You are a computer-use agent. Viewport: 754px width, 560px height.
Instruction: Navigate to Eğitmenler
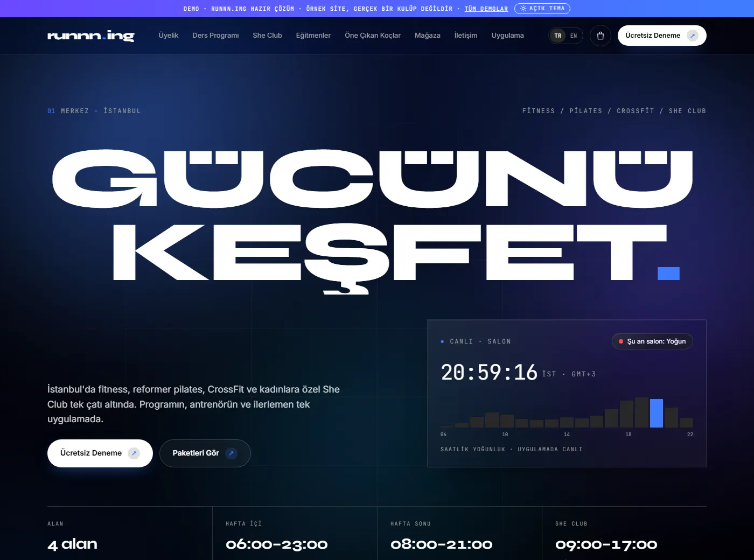313,36
